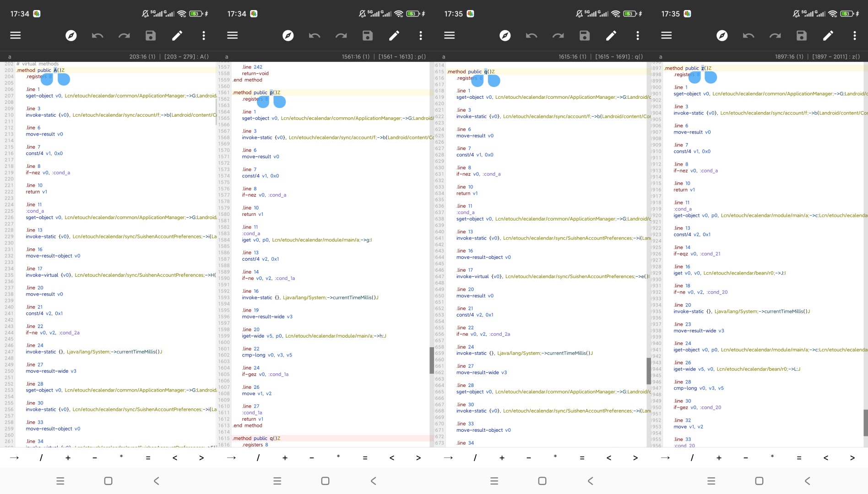Tap the left selection handle in the A()Z screen
The width and height of the screenshot is (868, 494).
click(47, 79)
